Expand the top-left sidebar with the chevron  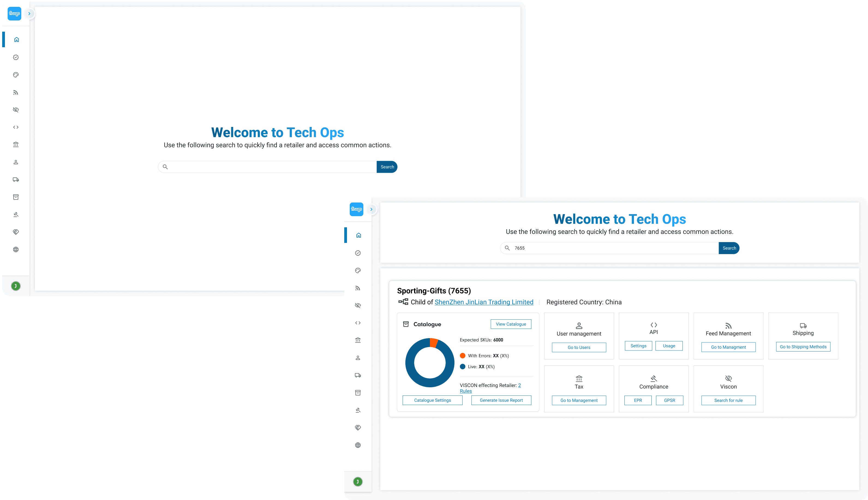[x=29, y=14]
